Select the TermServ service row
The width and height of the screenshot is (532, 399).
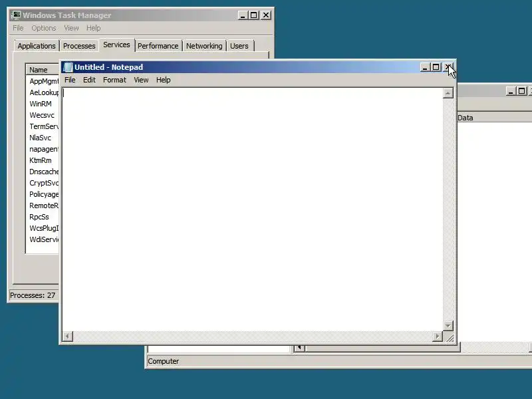[43, 126]
